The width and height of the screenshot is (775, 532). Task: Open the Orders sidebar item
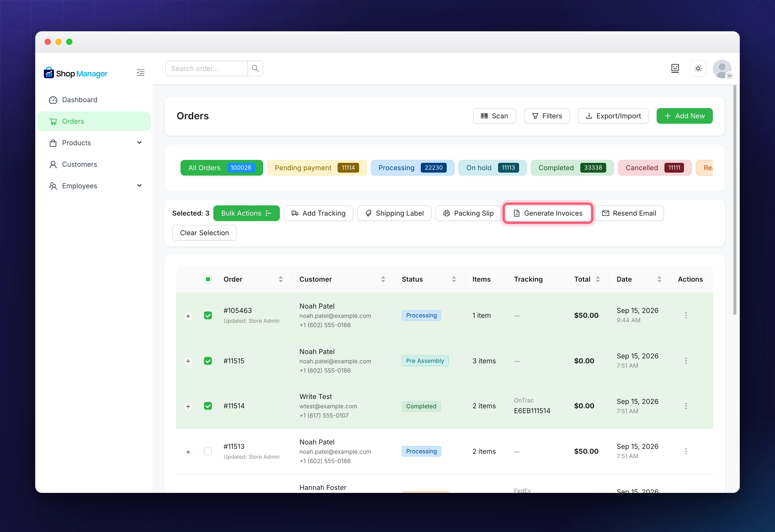94,121
